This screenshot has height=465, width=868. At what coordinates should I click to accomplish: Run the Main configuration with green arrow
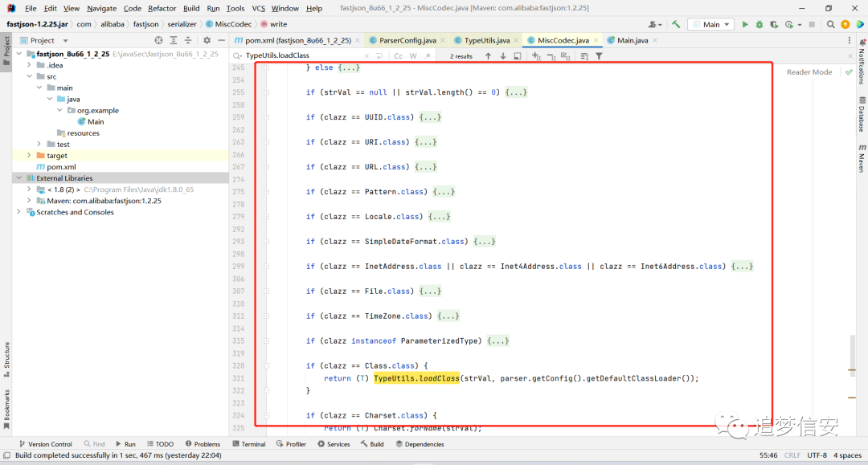[x=745, y=24]
